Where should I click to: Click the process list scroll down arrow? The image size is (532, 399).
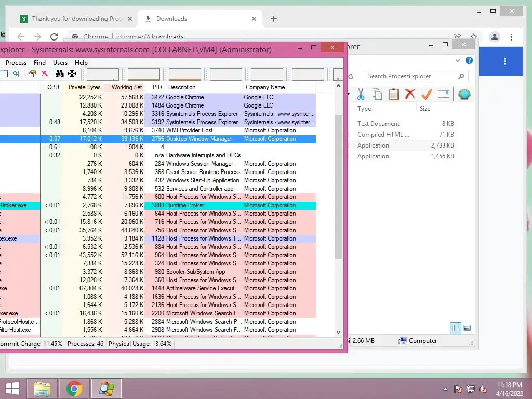tap(338, 332)
